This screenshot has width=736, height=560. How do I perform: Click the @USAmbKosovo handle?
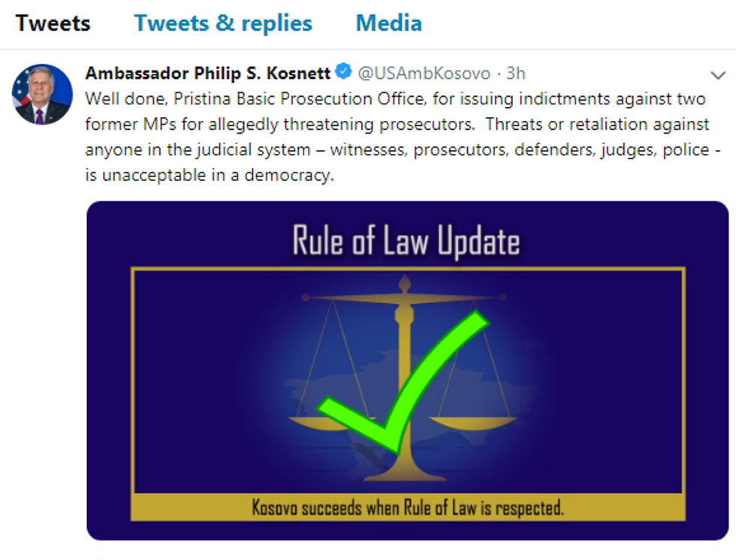[424, 73]
